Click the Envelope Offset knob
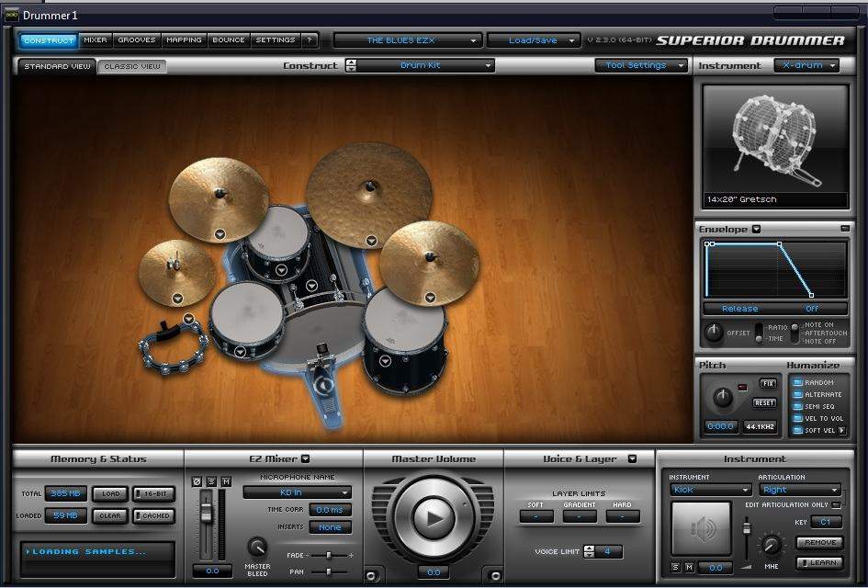 (x=713, y=333)
